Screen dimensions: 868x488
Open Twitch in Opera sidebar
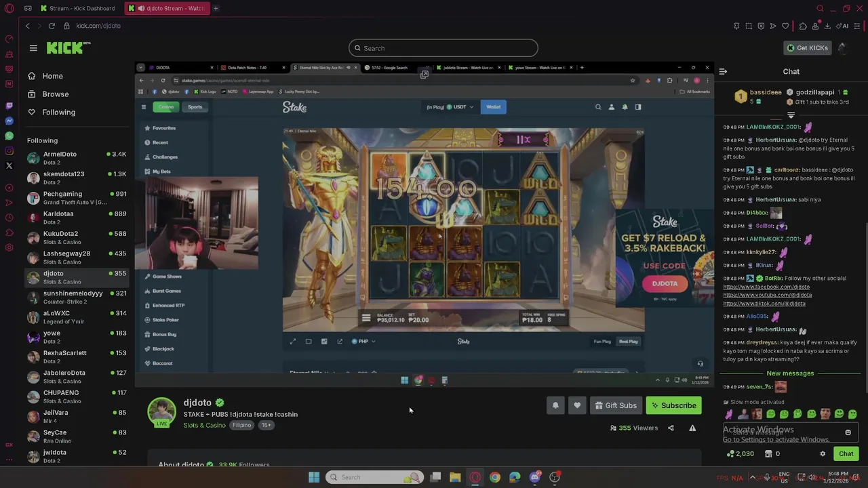[9, 106]
